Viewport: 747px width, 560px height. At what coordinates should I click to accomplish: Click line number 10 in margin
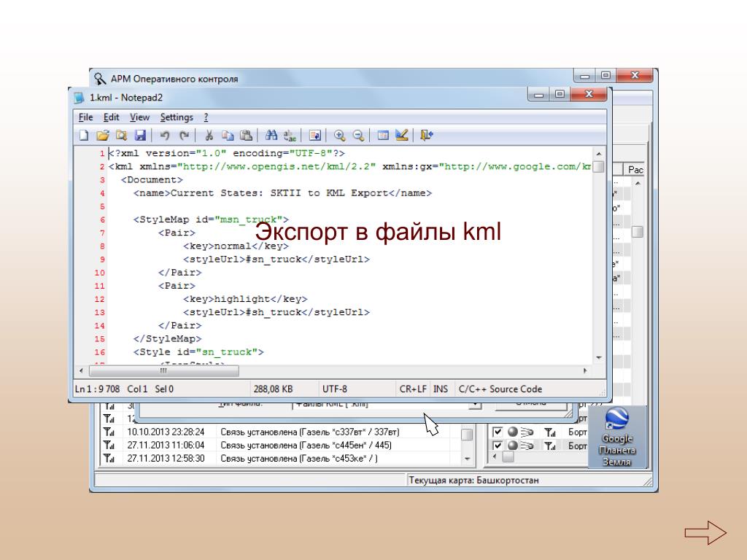99,273
